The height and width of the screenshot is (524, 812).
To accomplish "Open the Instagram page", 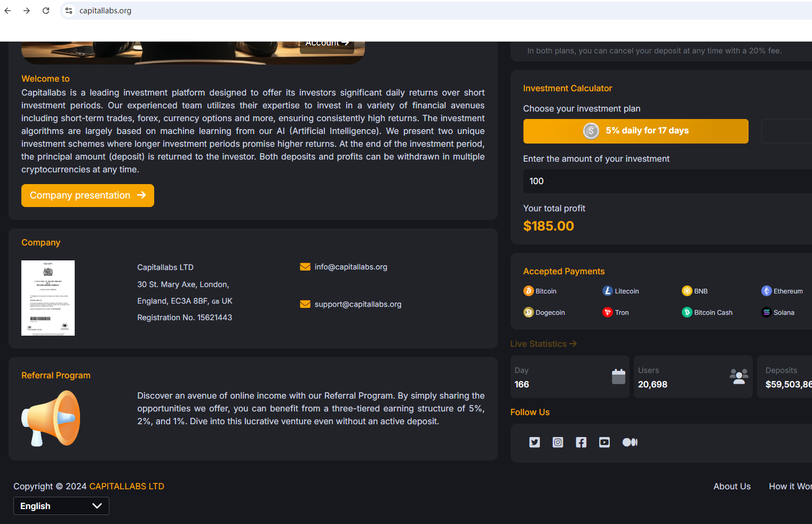I will point(558,442).
